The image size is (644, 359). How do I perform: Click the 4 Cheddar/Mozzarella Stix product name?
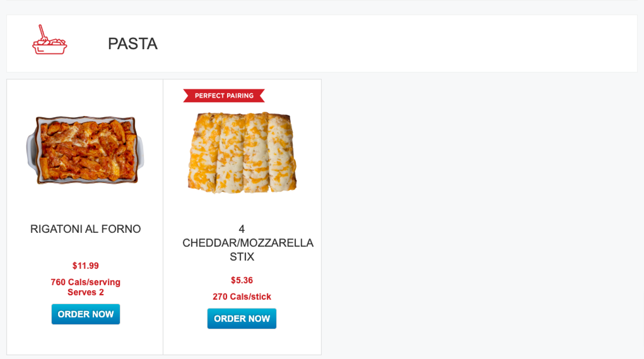pos(248,243)
